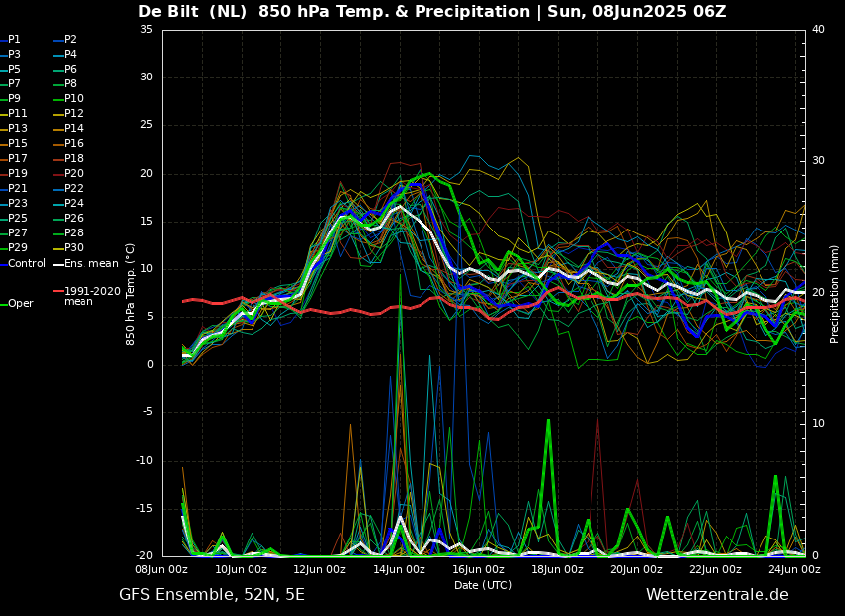Click the 18Jun 00z date tick label
Screen dimensions: 845x616
[x=557, y=570]
